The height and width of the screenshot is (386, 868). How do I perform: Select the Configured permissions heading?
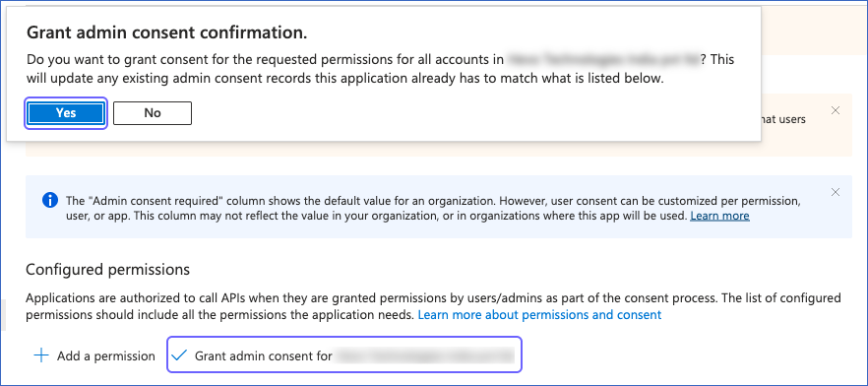point(108,270)
